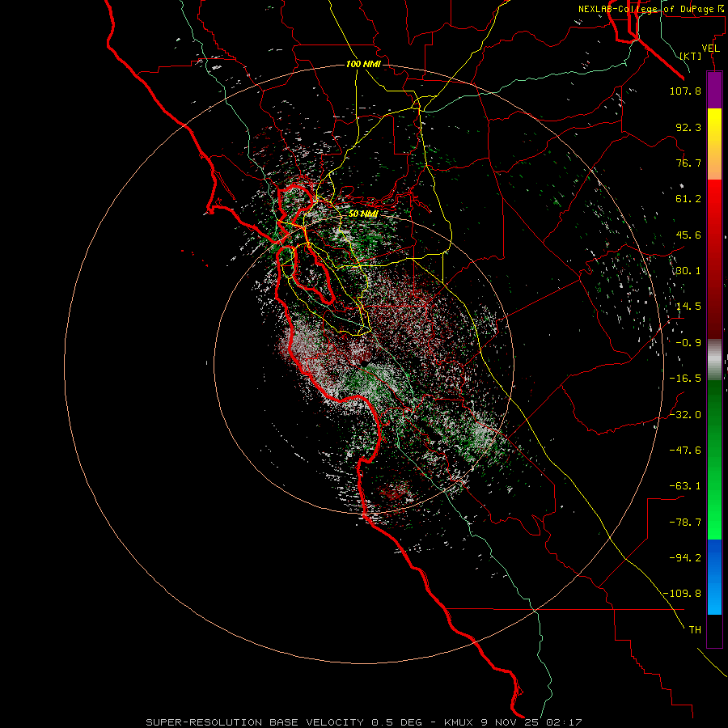Viewport: 728px width, 728px height.
Task: Click the dark radar site at the rings' center
Action: click(x=365, y=363)
